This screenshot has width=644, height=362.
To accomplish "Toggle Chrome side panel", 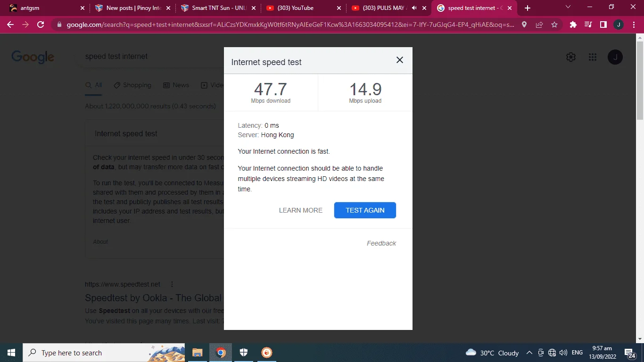I will pyautogui.click(x=603, y=25).
